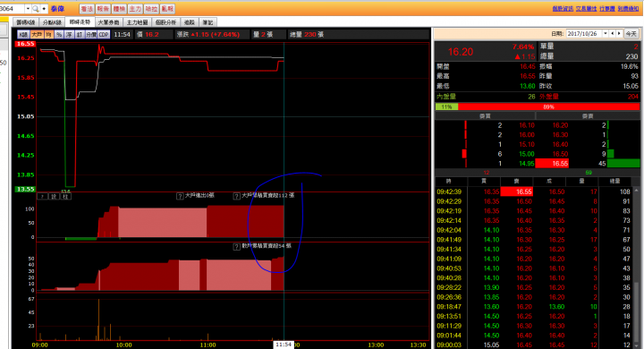Click the 16.20 best ask price

click(x=560, y=125)
